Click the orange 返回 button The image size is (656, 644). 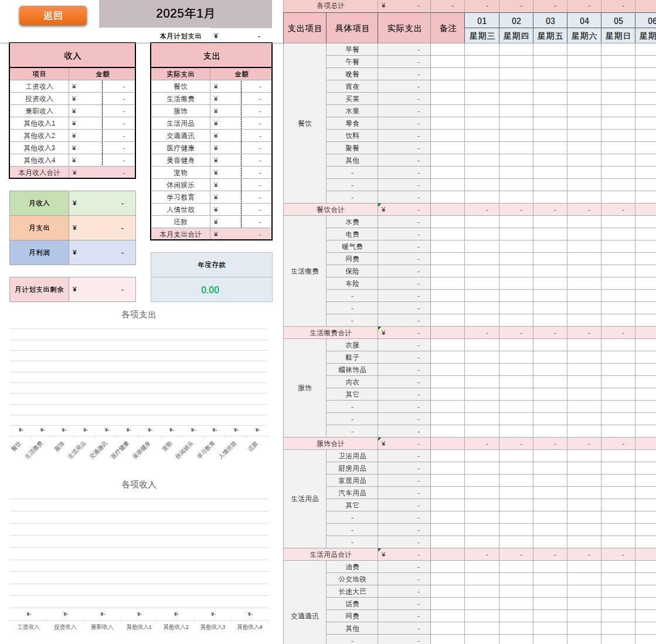tap(53, 16)
